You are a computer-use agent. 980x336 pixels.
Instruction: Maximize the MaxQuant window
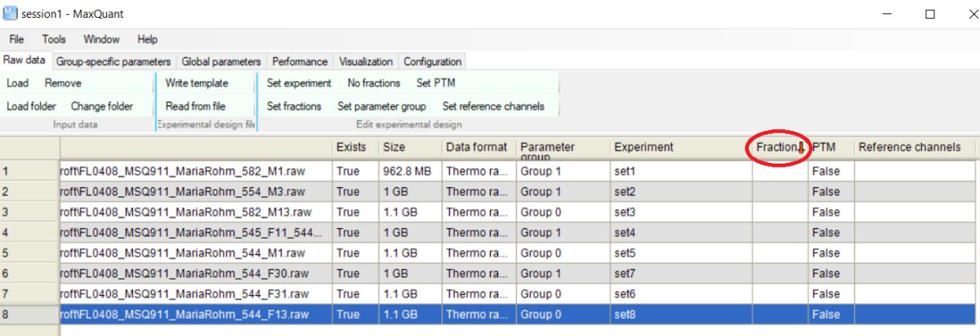tap(929, 14)
